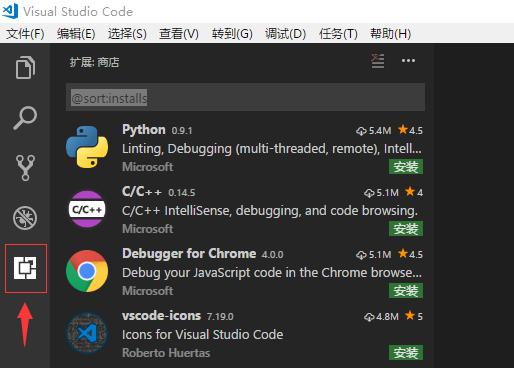Click the C/C++ IntelliSense description text

pyautogui.click(x=270, y=211)
